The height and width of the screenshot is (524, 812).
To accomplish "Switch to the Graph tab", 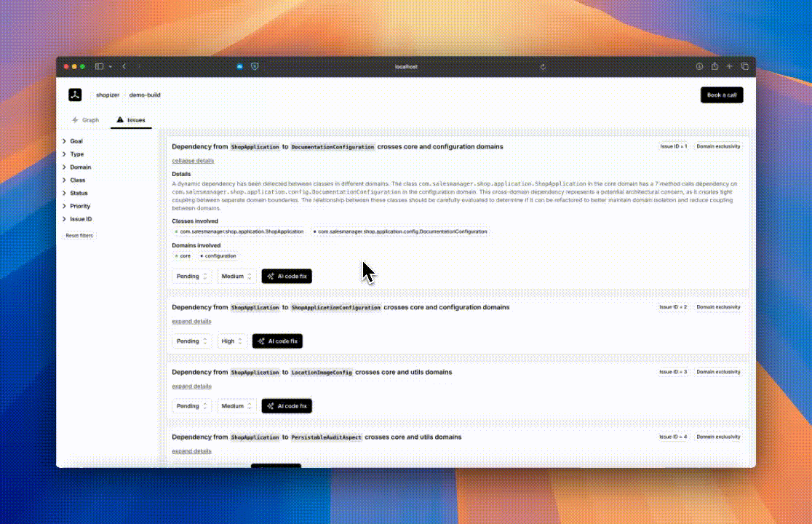I will [x=85, y=120].
